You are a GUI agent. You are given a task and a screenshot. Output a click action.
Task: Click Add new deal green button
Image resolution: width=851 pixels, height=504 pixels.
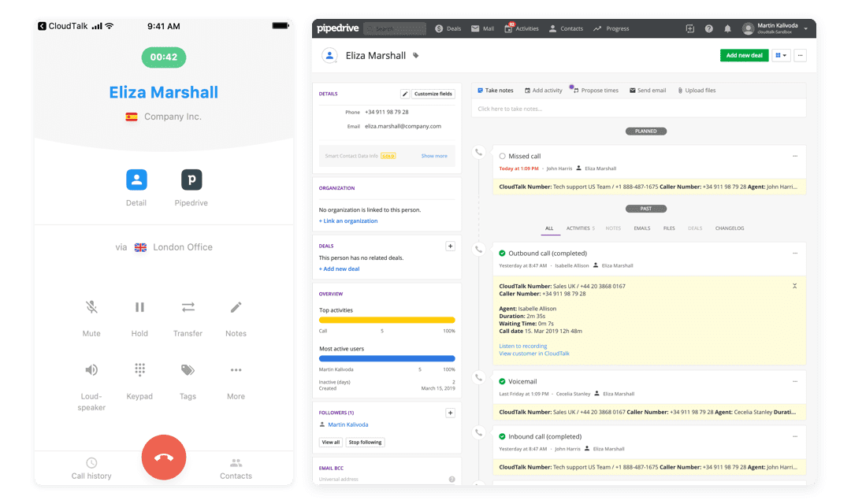(744, 55)
